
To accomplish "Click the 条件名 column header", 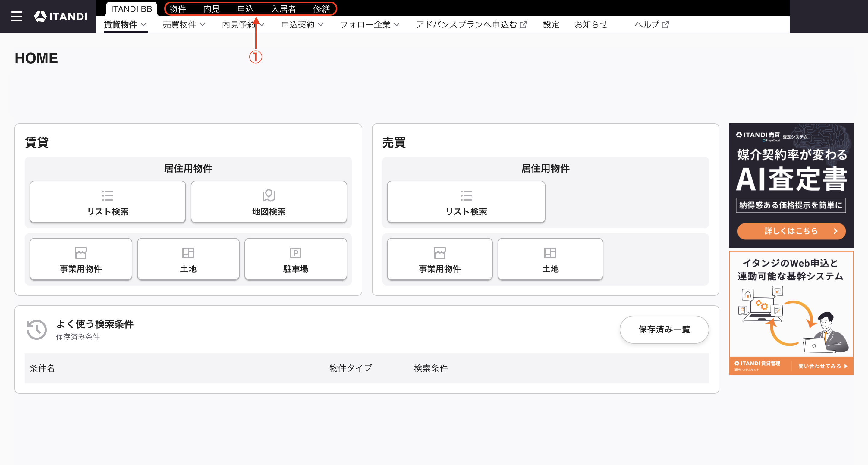I will click(42, 368).
